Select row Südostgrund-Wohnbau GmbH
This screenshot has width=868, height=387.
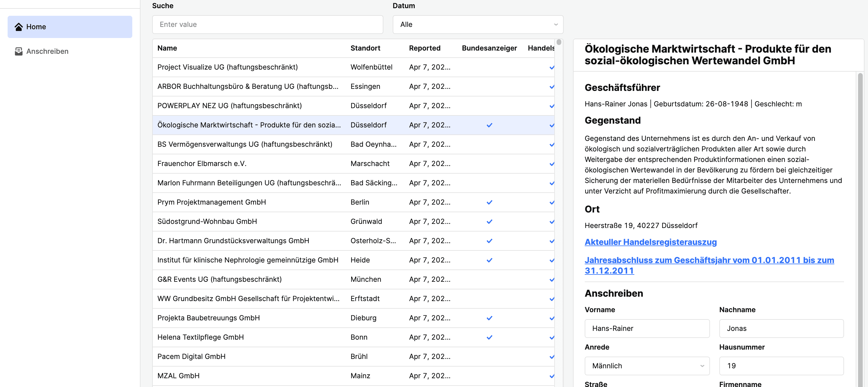tap(354, 222)
